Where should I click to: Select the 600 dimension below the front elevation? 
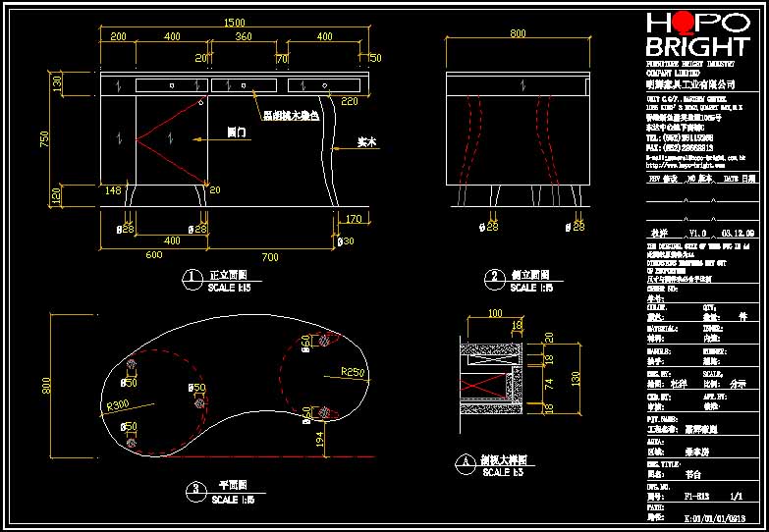click(154, 255)
